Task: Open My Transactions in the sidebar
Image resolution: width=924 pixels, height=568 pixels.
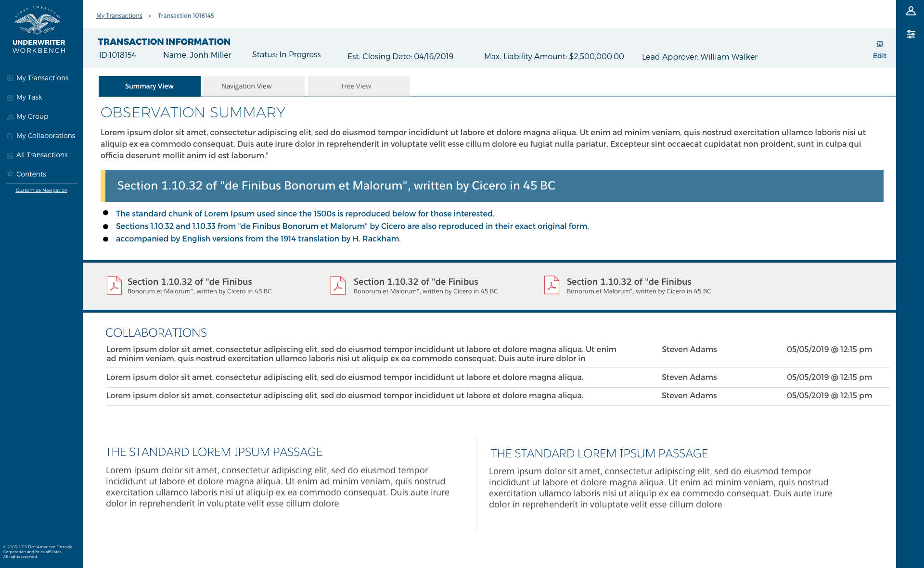Action: (x=42, y=78)
